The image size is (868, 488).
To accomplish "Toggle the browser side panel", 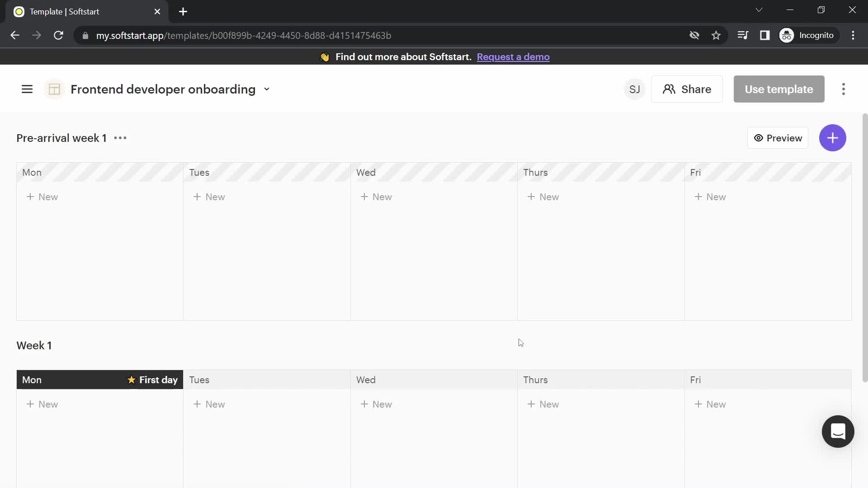I will click(764, 35).
